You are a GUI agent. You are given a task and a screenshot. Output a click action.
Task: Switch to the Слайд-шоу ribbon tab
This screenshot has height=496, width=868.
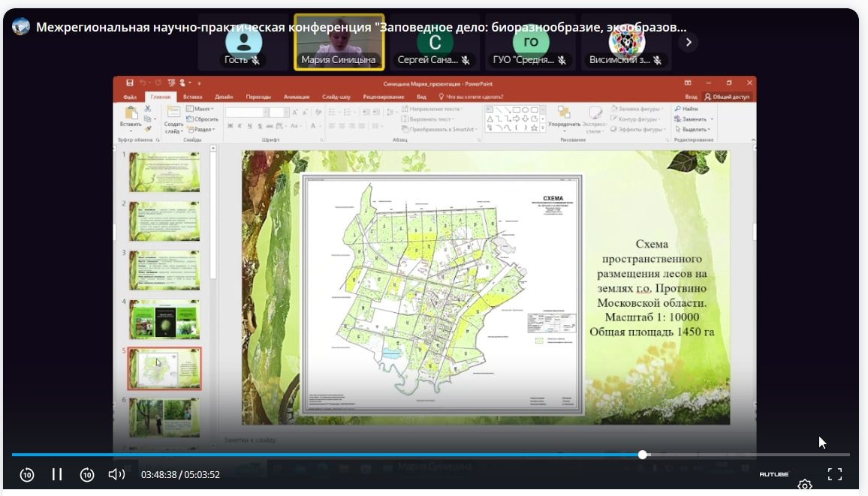click(x=336, y=97)
